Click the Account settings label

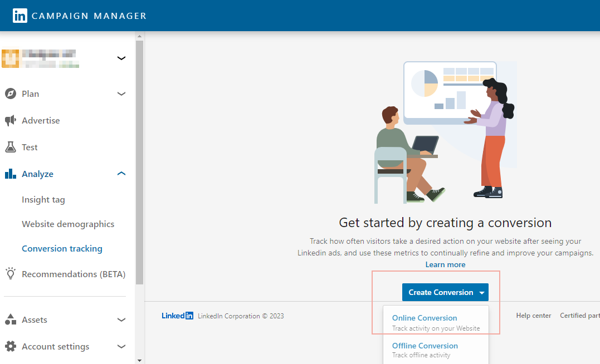pyautogui.click(x=56, y=346)
